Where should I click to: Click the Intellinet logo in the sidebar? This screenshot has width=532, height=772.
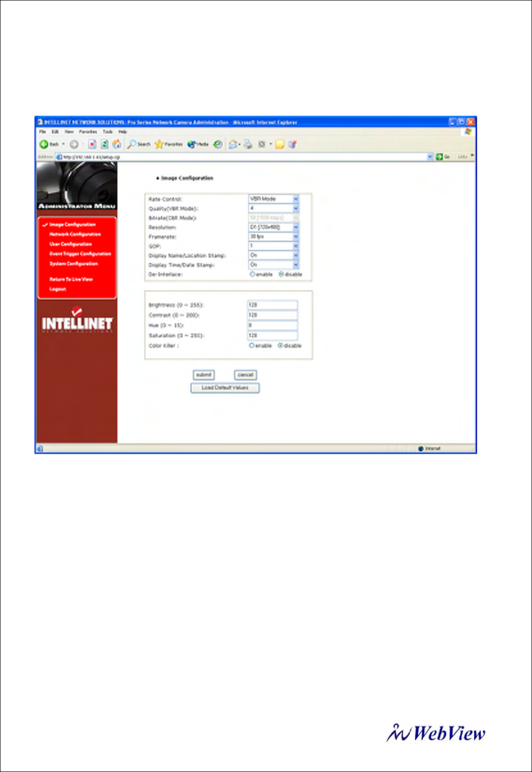(77, 320)
